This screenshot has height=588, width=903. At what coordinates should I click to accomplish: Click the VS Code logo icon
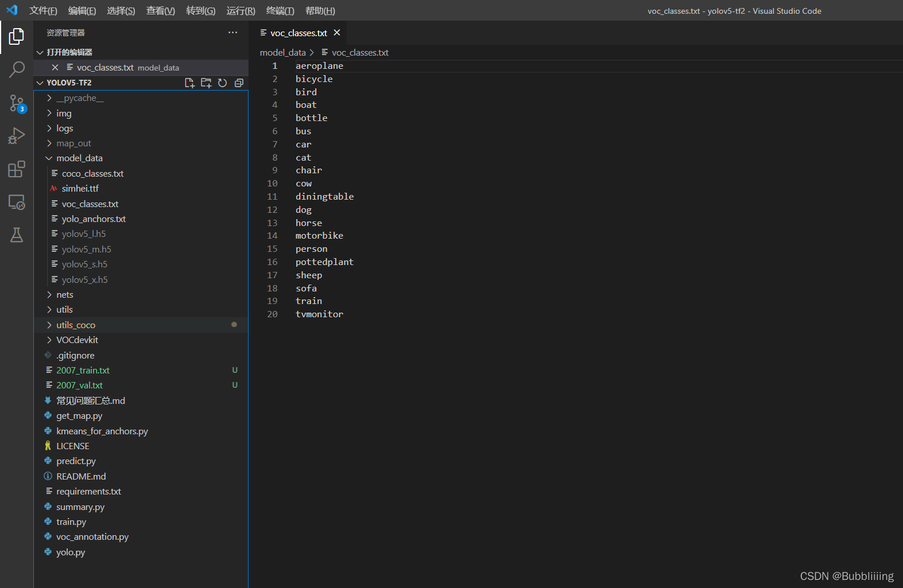point(12,10)
